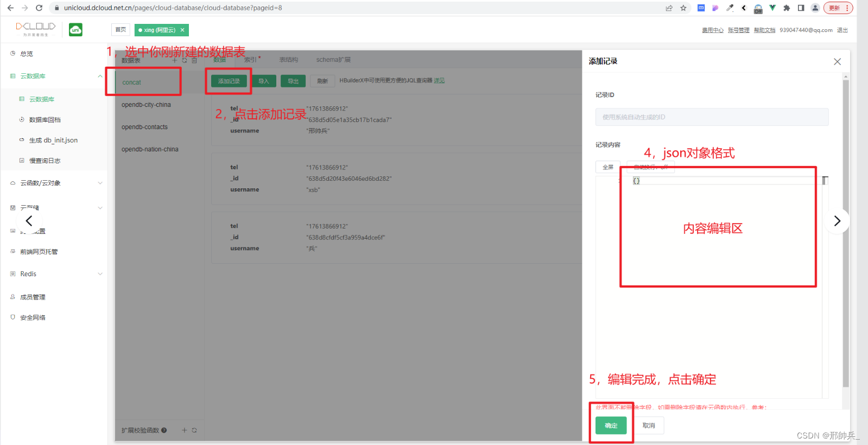868x445 pixels.
Task: Open the browser extensions puzzle icon
Action: (x=787, y=8)
